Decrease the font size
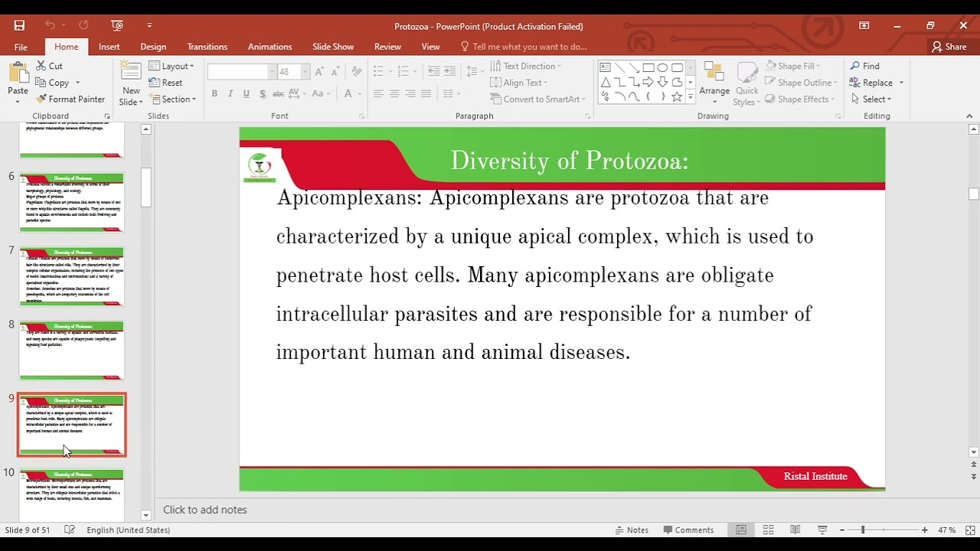 pyautogui.click(x=336, y=71)
